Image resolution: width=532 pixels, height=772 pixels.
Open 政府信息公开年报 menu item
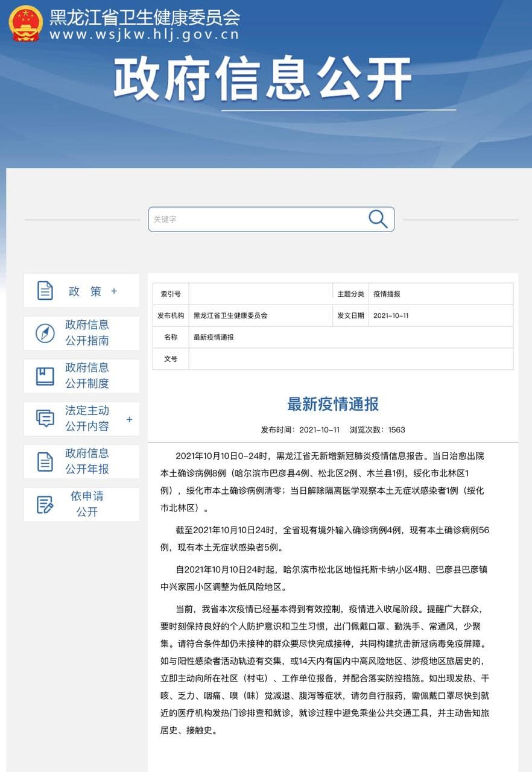tap(81, 461)
